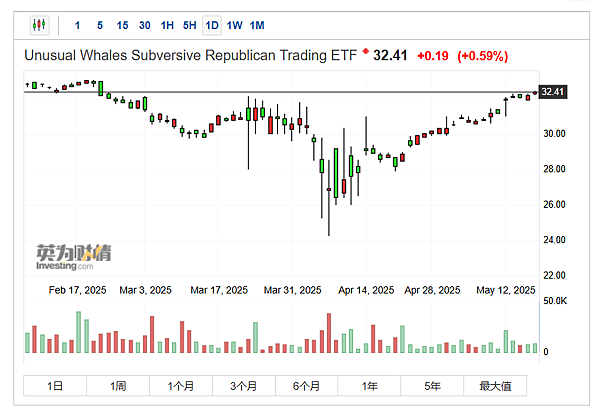Select the 15 minute interval

122,26
